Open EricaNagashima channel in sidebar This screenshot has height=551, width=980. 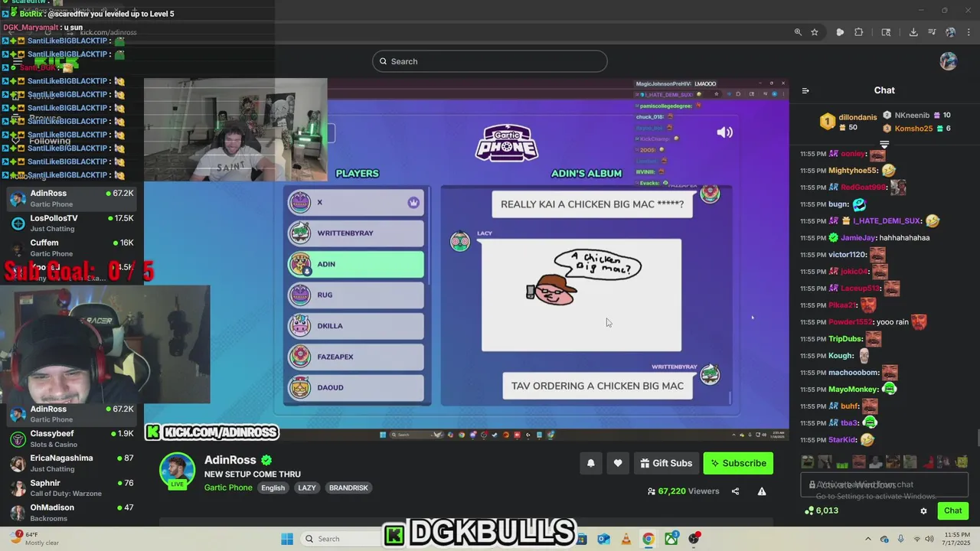(72, 463)
